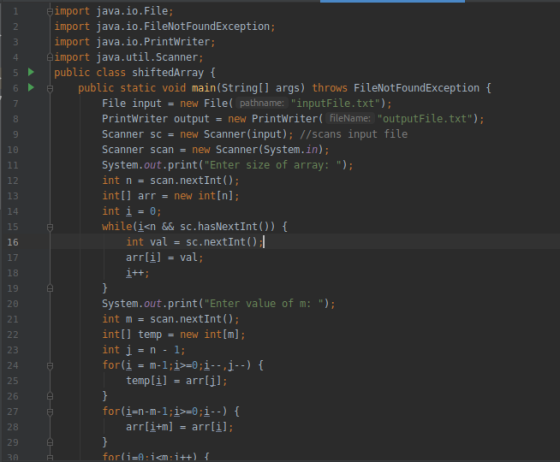The width and height of the screenshot is (560, 462).
Task: Click while loop fold end marker at line 19
Action: pyautogui.click(x=50, y=288)
